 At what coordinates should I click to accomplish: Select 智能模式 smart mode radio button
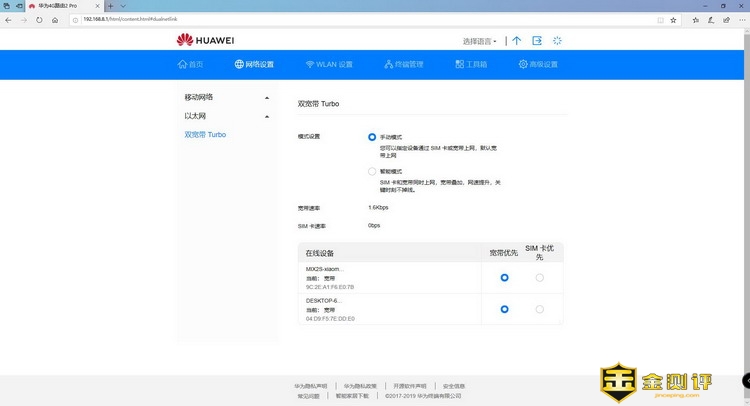click(372, 171)
